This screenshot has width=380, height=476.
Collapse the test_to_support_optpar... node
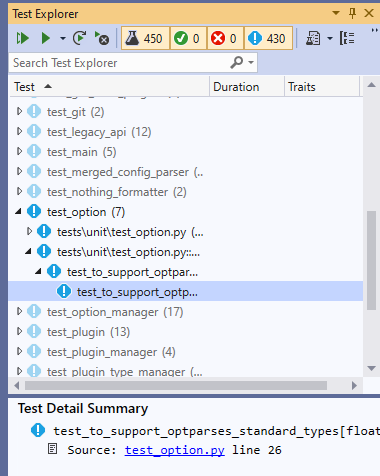(39, 271)
